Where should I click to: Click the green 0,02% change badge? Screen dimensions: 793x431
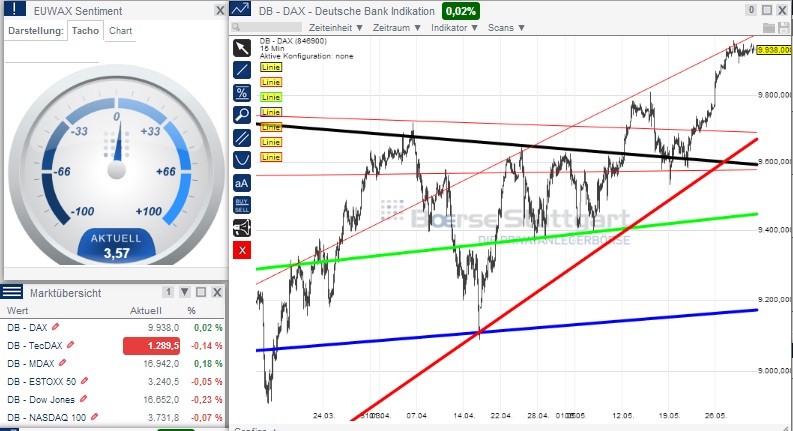[x=461, y=11]
